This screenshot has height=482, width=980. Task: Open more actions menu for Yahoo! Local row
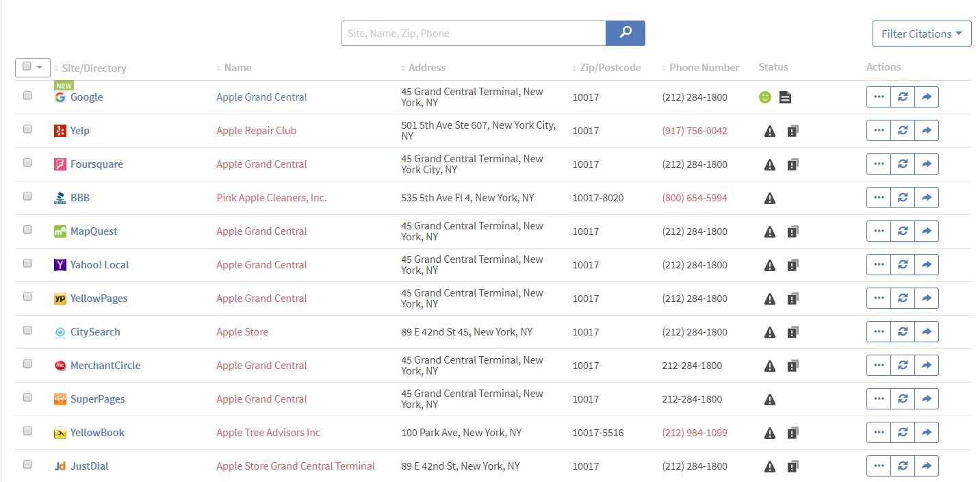click(879, 265)
